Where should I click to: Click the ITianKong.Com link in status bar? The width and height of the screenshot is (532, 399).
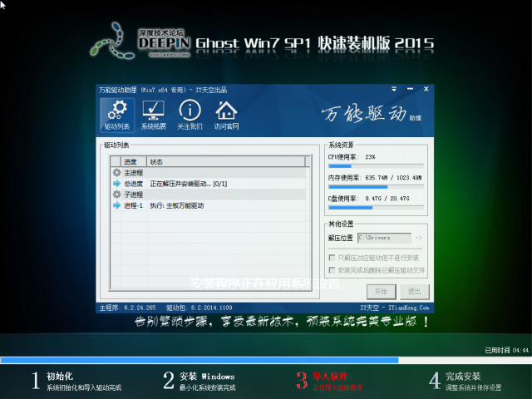click(x=408, y=308)
